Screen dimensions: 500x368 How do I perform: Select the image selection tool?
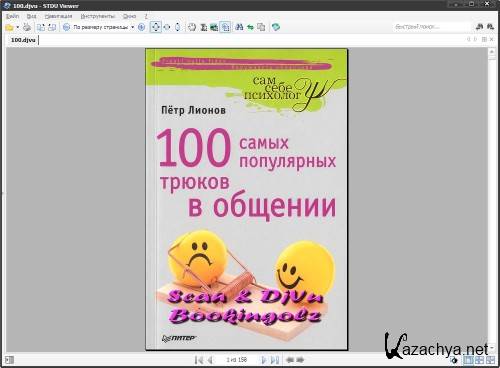click(214, 27)
